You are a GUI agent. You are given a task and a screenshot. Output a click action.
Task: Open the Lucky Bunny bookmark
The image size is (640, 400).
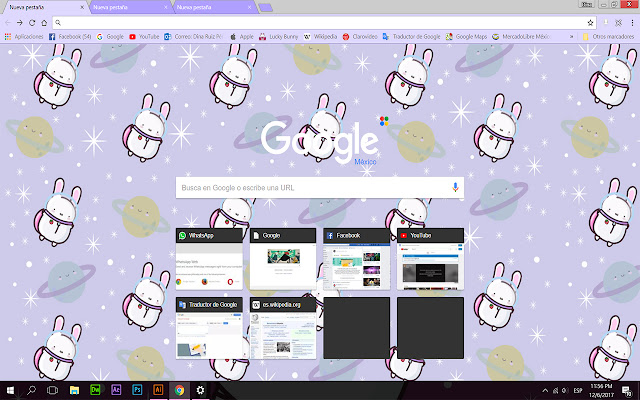278,36
